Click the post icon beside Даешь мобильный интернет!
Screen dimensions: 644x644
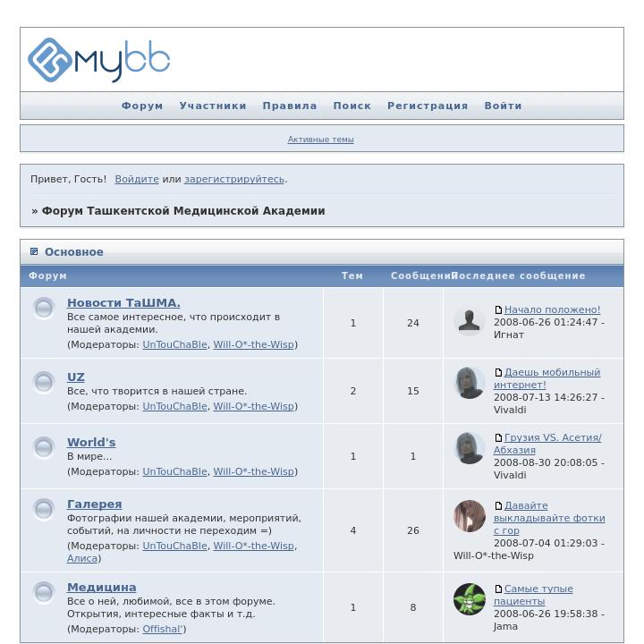pos(498,372)
